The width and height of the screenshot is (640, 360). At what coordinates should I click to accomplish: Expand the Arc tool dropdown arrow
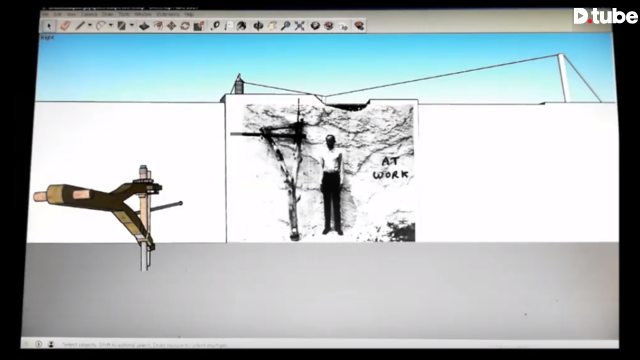[x=111, y=26]
